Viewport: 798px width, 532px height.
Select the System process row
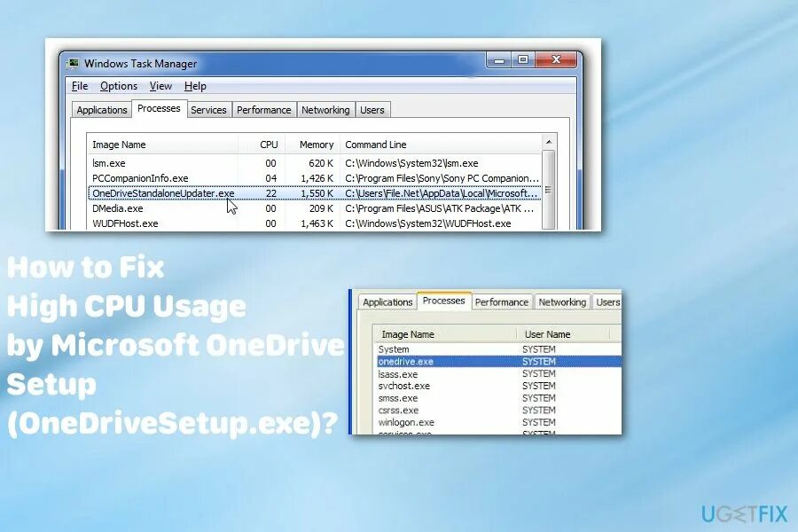point(499,349)
